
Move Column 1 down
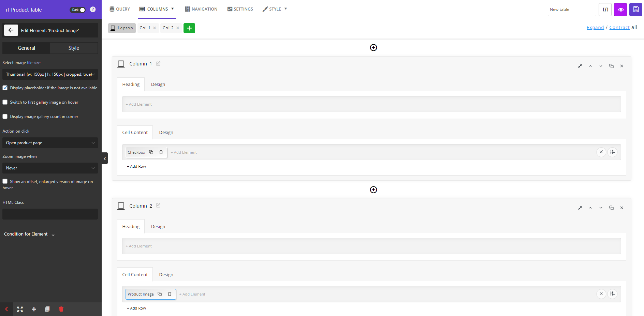[x=601, y=66]
